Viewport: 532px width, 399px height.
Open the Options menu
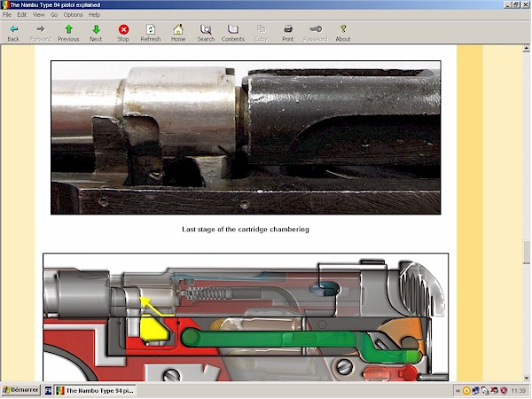coord(74,14)
